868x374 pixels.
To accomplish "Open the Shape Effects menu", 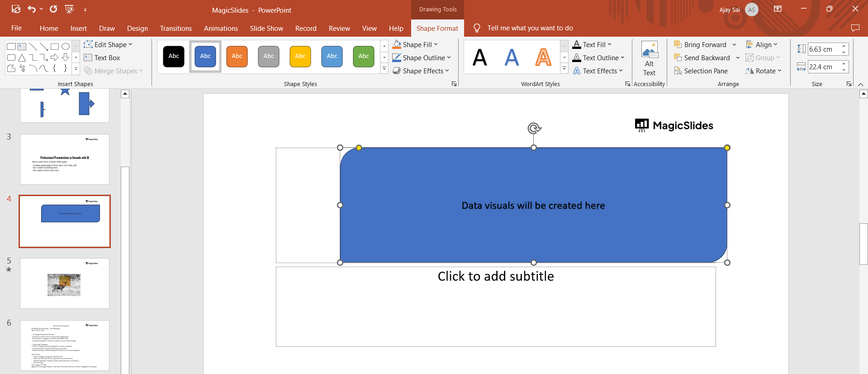I will click(421, 71).
